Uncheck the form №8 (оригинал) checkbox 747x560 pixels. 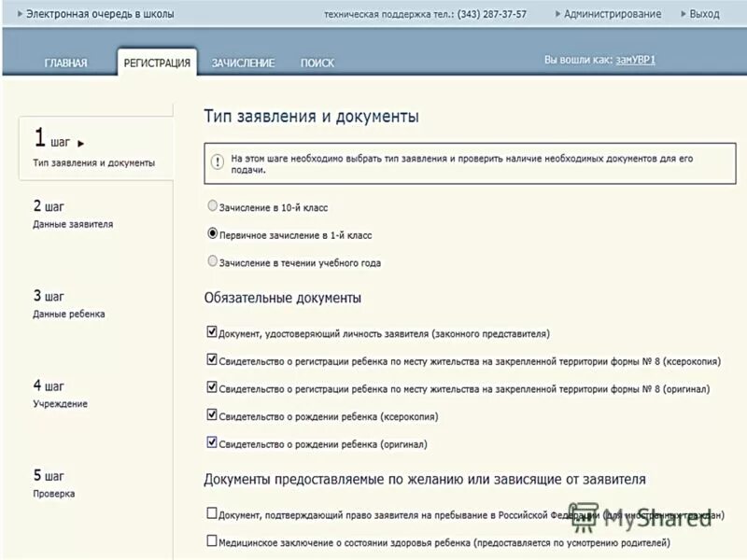pyautogui.click(x=213, y=387)
